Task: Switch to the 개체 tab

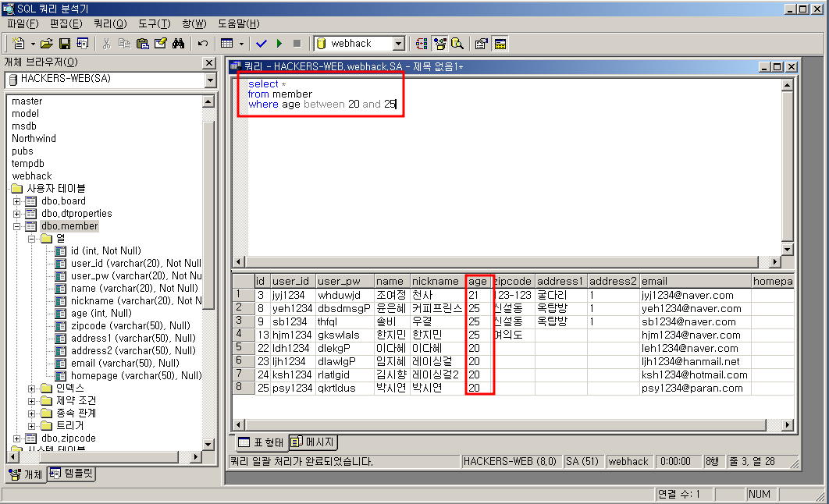Action: 26,474
